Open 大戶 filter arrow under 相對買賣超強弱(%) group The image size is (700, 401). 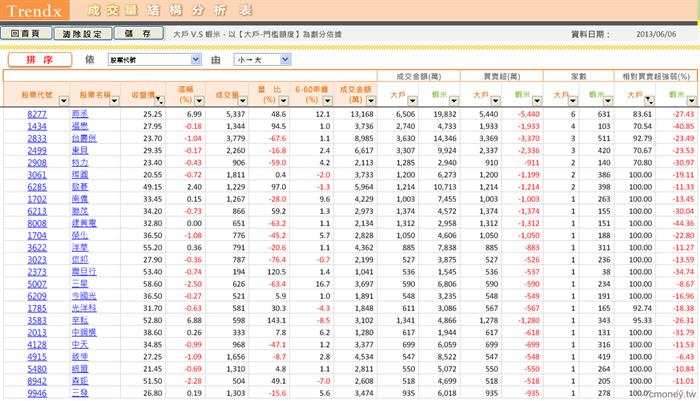coord(650,100)
